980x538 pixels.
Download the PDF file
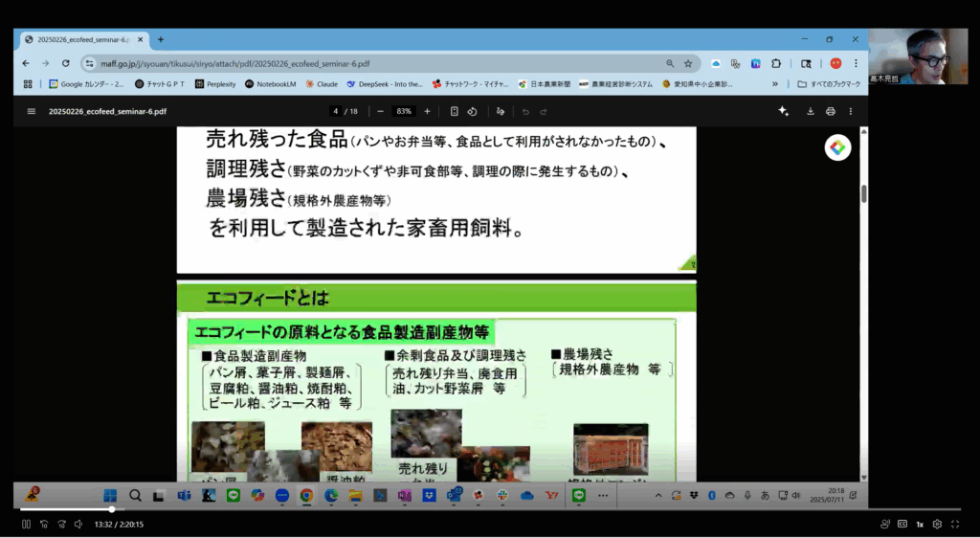[x=811, y=111]
